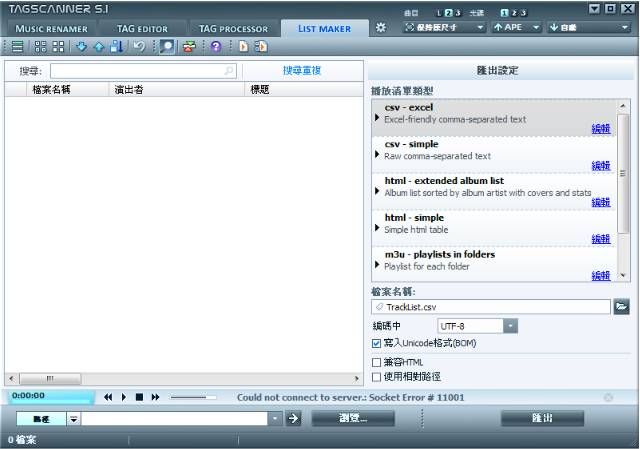Click the volume slider in player bar
The width and height of the screenshot is (640, 449).
[x=193, y=397]
